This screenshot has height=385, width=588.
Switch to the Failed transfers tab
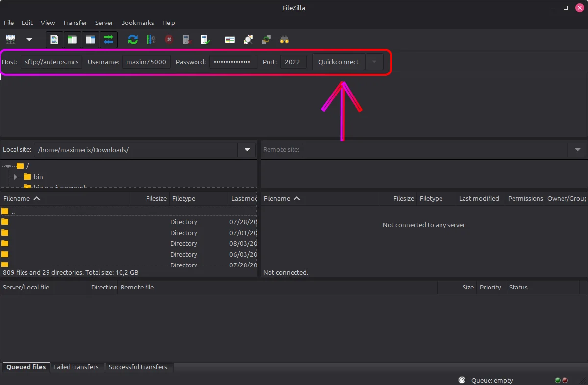[x=76, y=367]
